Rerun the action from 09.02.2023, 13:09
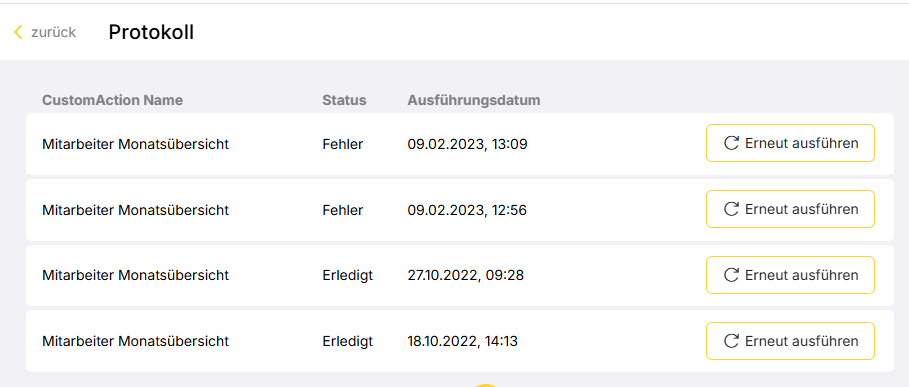The width and height of the screenshot is (909, 387). [790, 143]
